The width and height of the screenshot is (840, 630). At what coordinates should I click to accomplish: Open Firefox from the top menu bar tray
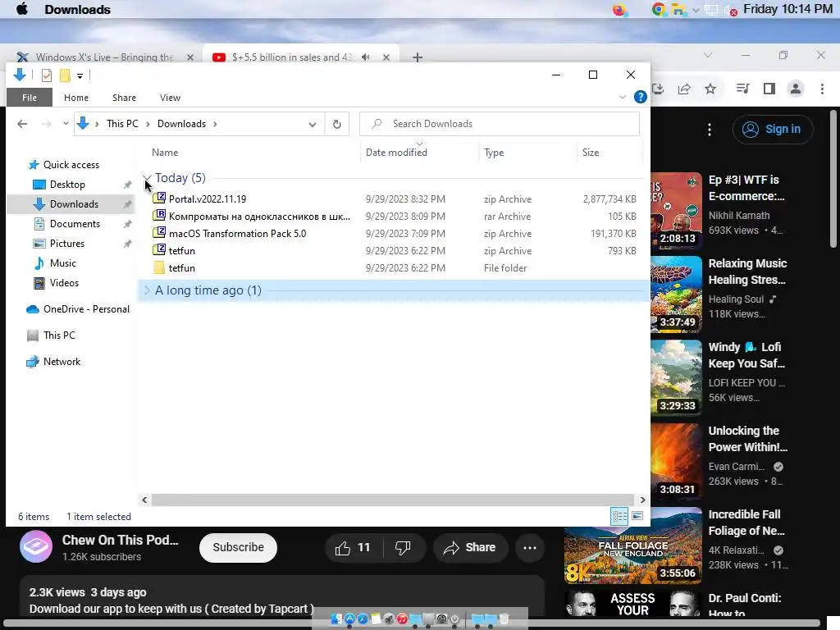point(619,10)
